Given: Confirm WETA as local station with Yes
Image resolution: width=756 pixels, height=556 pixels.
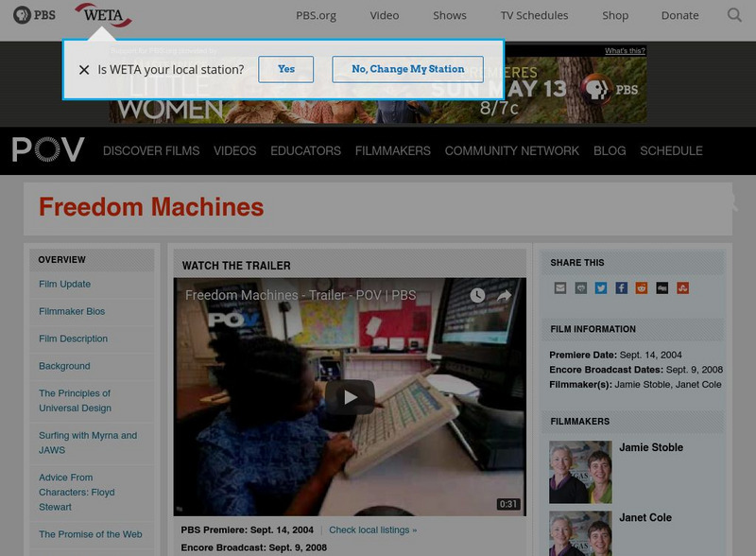Looking at the screenshot, I should (285, 69).
